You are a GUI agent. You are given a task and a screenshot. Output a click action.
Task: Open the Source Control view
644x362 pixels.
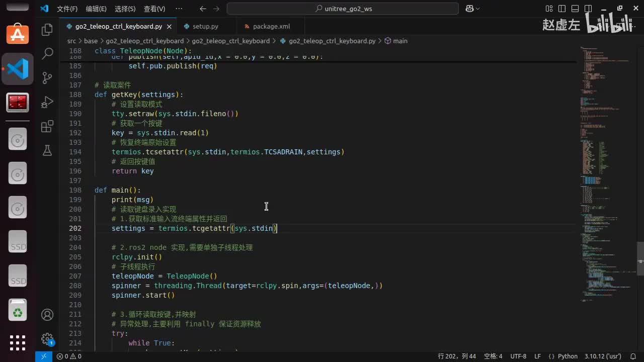pos(47,77)
